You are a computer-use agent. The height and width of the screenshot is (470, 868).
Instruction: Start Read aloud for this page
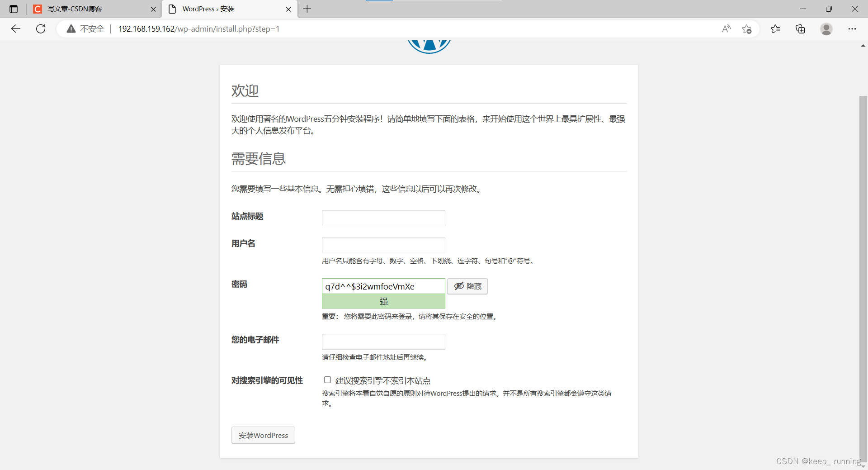click(726, 28)
